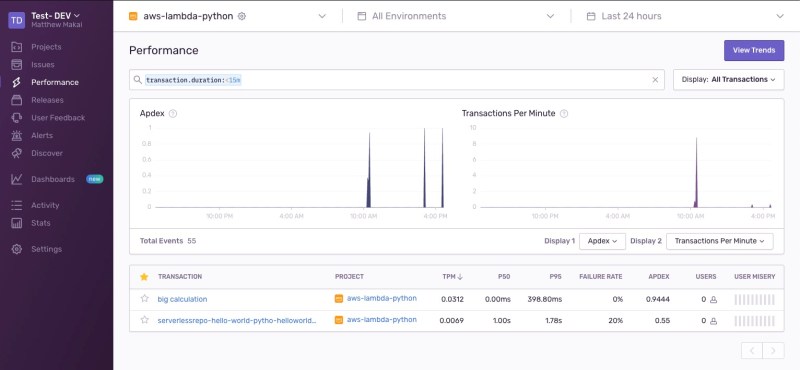Screen dimensions: 800x370
Task: Go to Dashboards in the sidebar
Action: pos(53,179)
